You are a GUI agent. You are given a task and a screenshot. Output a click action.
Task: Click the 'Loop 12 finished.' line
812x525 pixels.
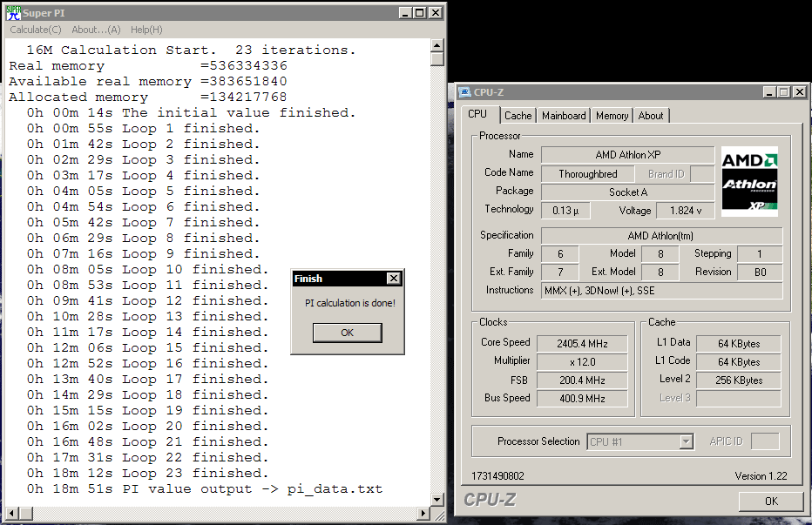pos(147,301)
